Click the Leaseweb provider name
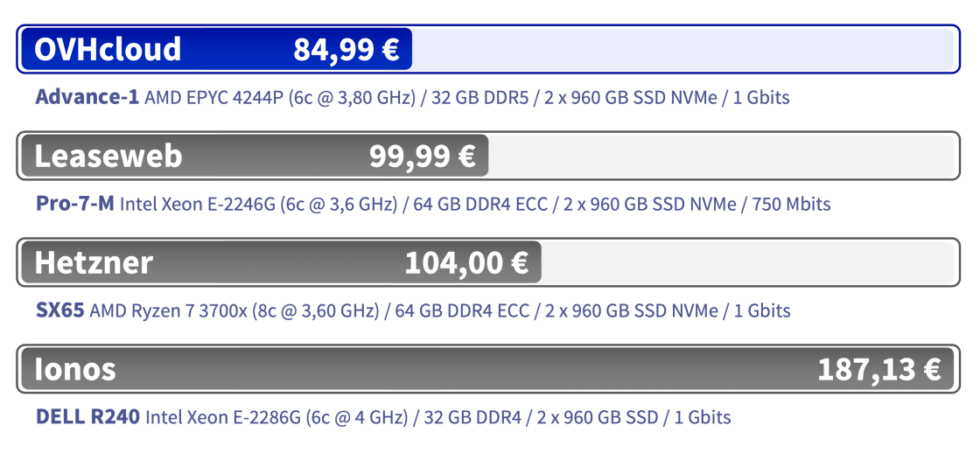 [x=108, y=157]
